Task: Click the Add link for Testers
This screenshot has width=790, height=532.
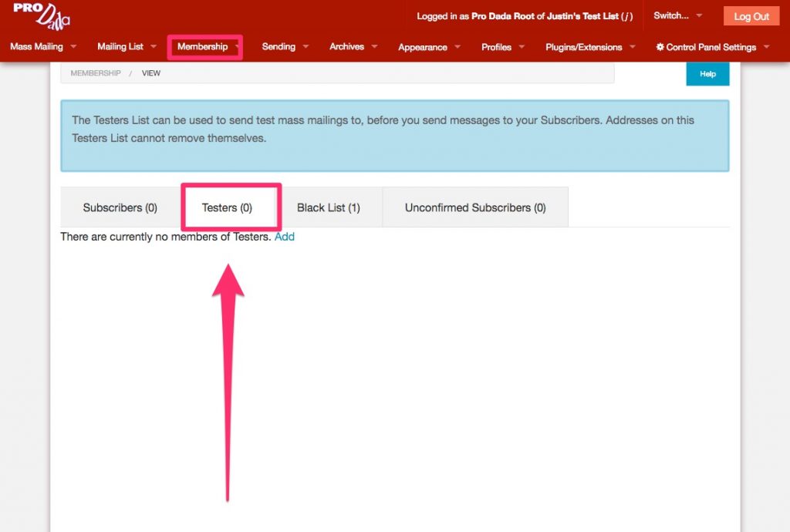Action: [x=284, y=237]
